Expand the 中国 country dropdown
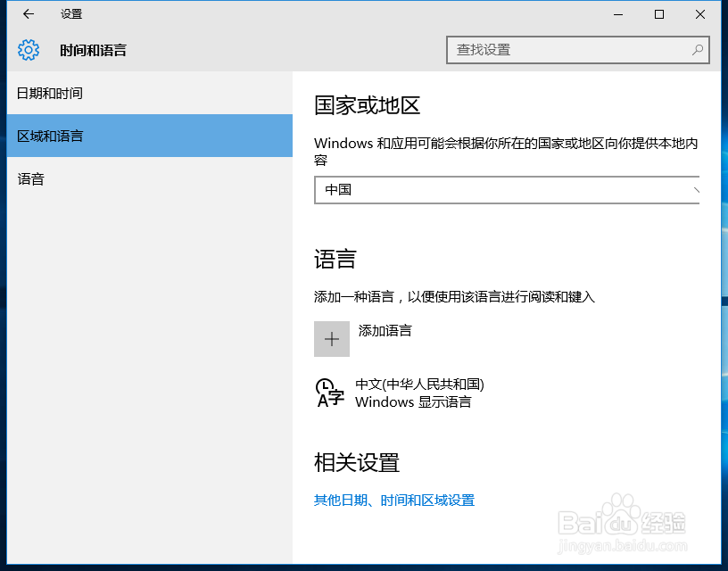The height and width of the screenshot is (571, 728). [507, 190]
